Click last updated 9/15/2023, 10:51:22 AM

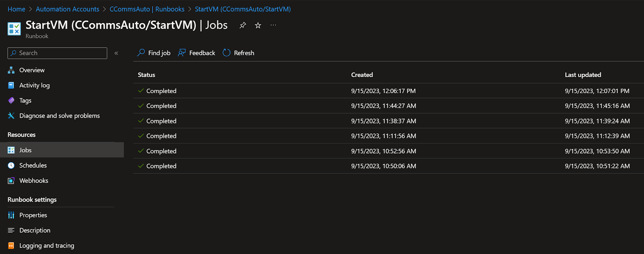point(597,166)
